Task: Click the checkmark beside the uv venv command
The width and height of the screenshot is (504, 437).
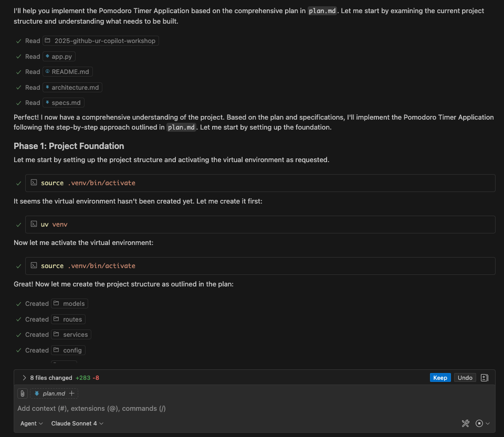Action: pos(18,224)
